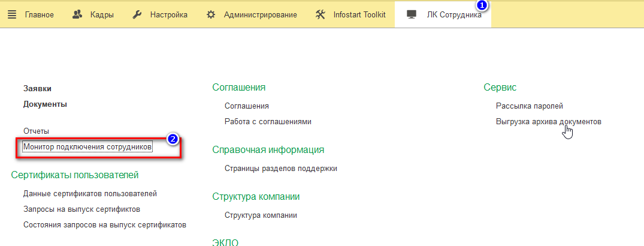Switch to the Администрирование section
Screen dimensions: 644x246
pos(261,15)
